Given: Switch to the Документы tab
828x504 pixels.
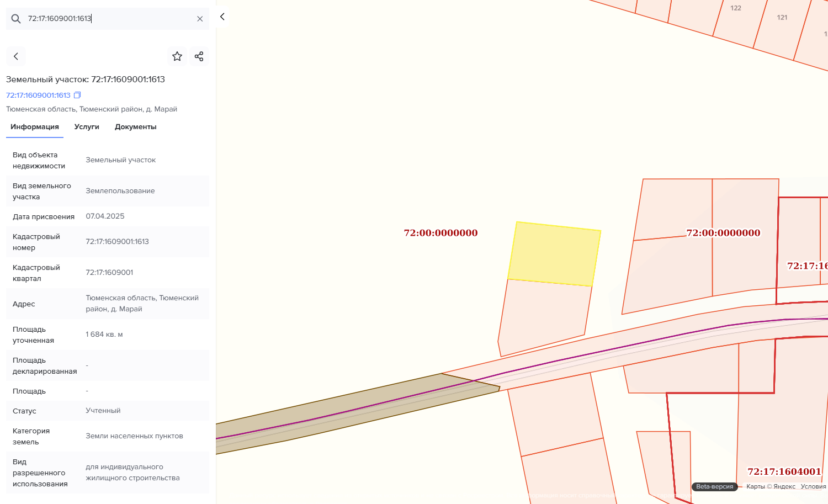Looking at the screenshot, I should click(x=135, y=127).
